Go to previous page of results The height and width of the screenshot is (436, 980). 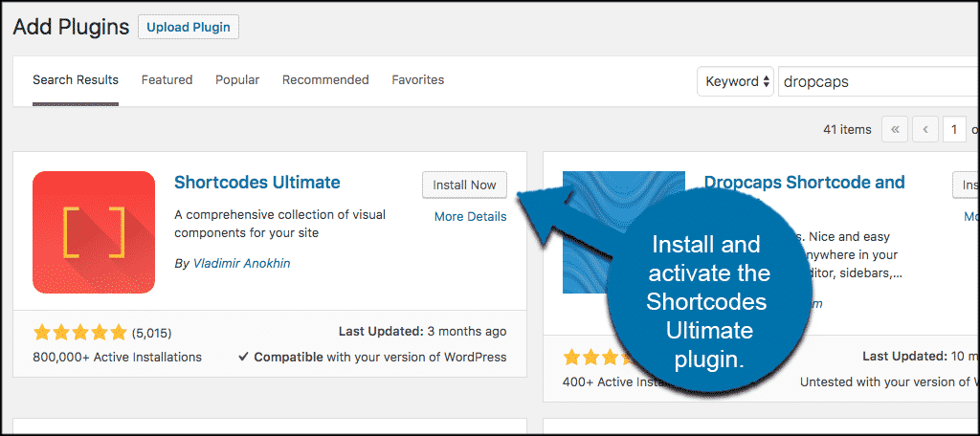point(925,130)
